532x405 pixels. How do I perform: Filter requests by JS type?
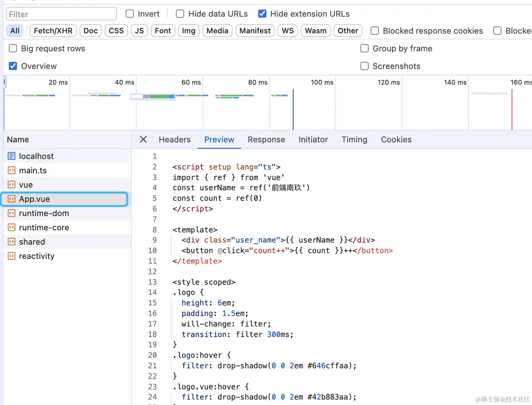140,31
